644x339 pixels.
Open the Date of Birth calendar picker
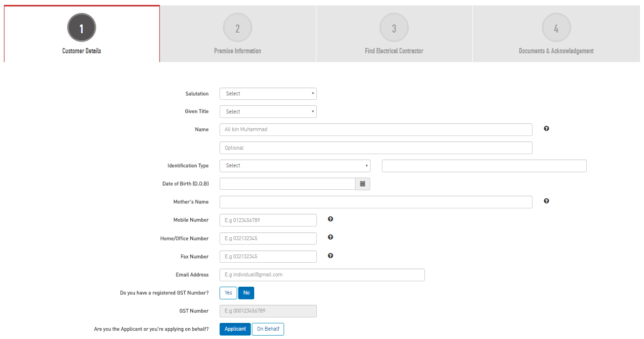[x=363, y=184]
